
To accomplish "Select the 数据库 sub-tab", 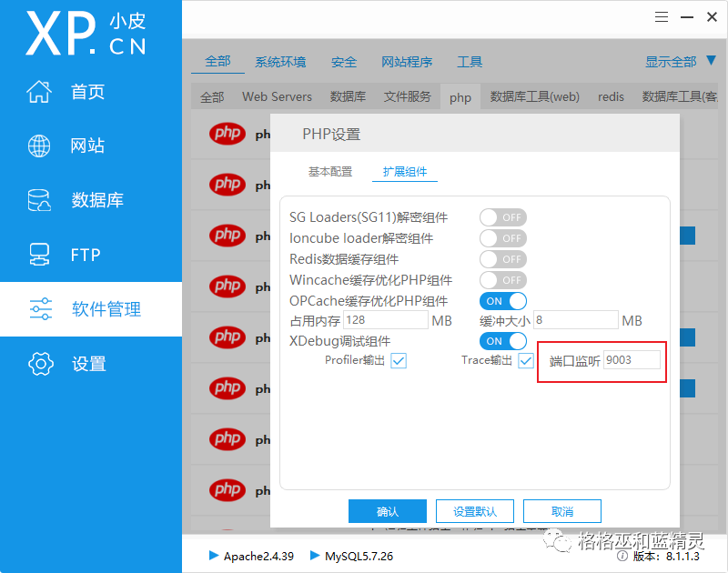I will tap(348, 96).
